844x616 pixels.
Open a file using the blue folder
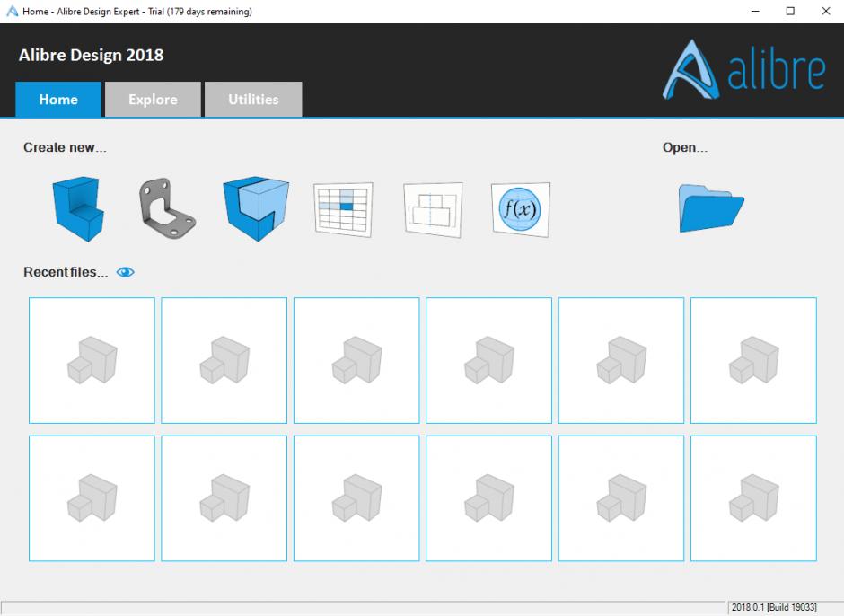click(x=711, y=208)
